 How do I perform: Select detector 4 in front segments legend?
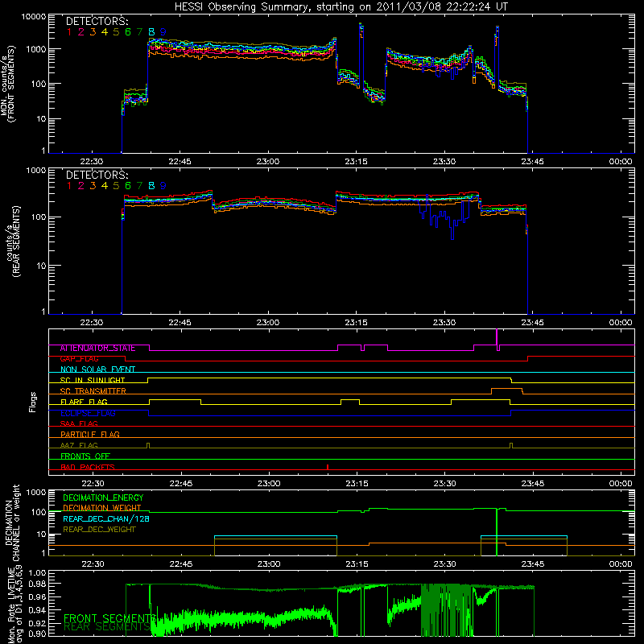pyautogui.click(x=105, y=32)
